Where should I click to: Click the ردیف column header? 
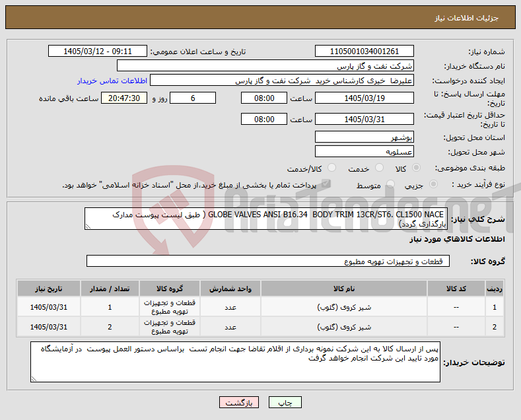tap(495, 289)
